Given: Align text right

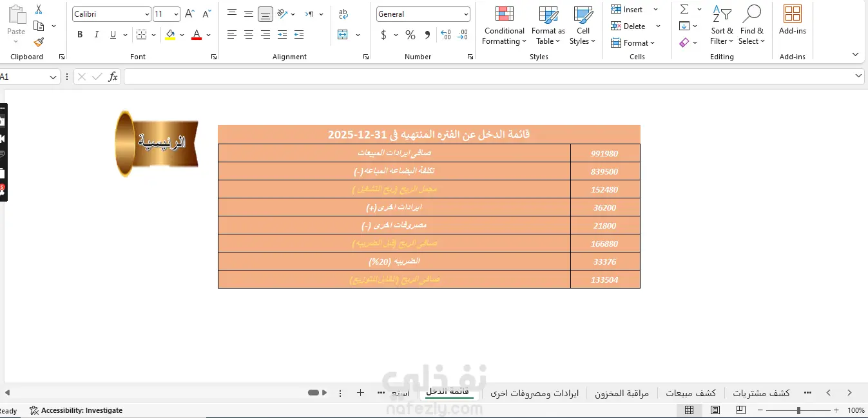Looking at the screenshot, I should tap(265, 35).
